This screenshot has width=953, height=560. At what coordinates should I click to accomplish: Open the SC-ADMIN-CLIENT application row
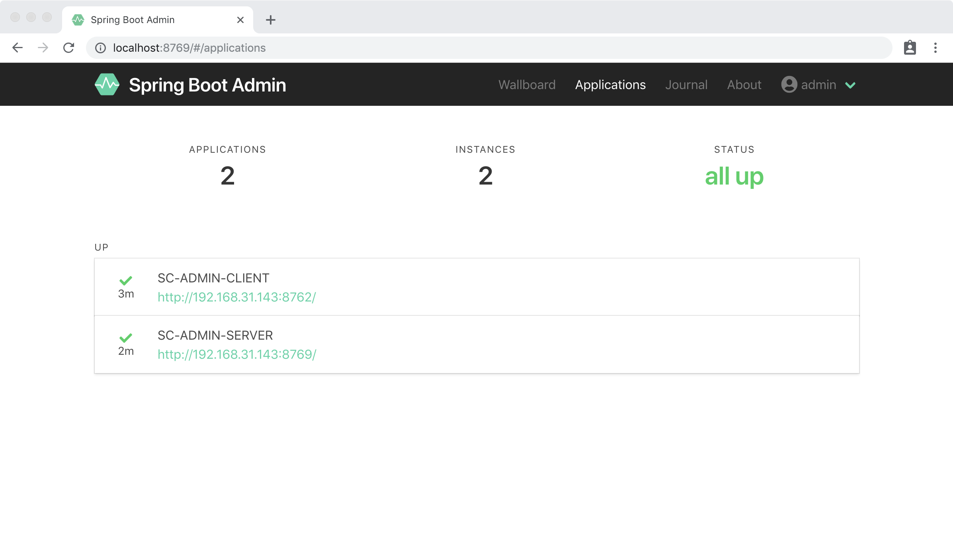pos(477,287)
